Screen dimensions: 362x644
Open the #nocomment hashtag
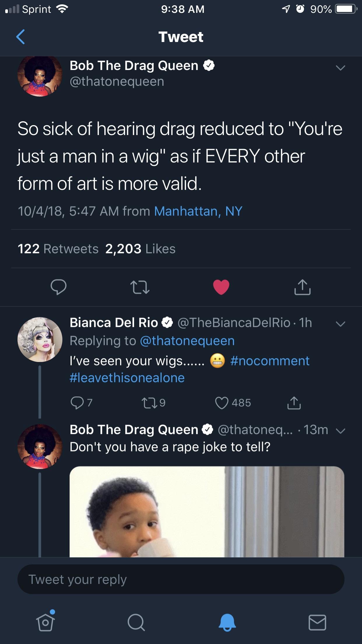[x=270, y=361]
